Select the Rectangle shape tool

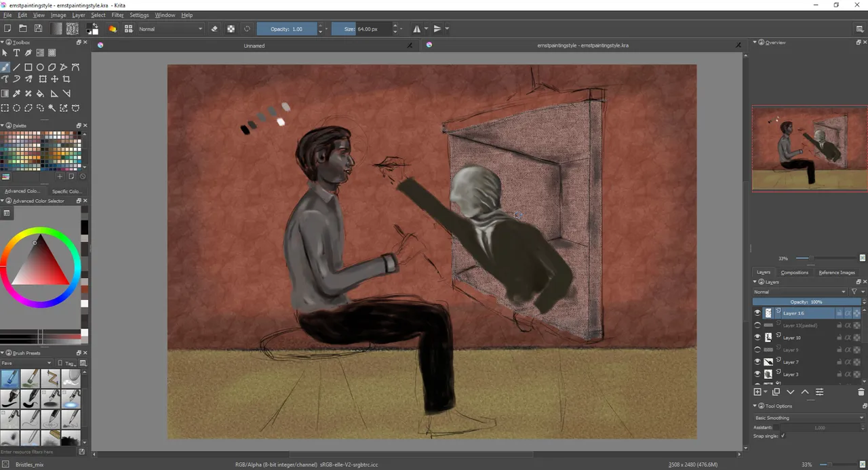28,67
